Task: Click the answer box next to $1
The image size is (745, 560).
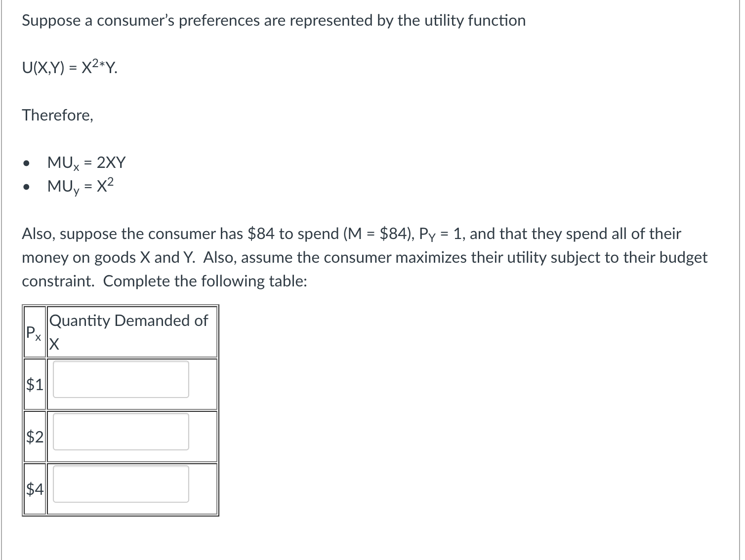Action: [x=120, y=380]
